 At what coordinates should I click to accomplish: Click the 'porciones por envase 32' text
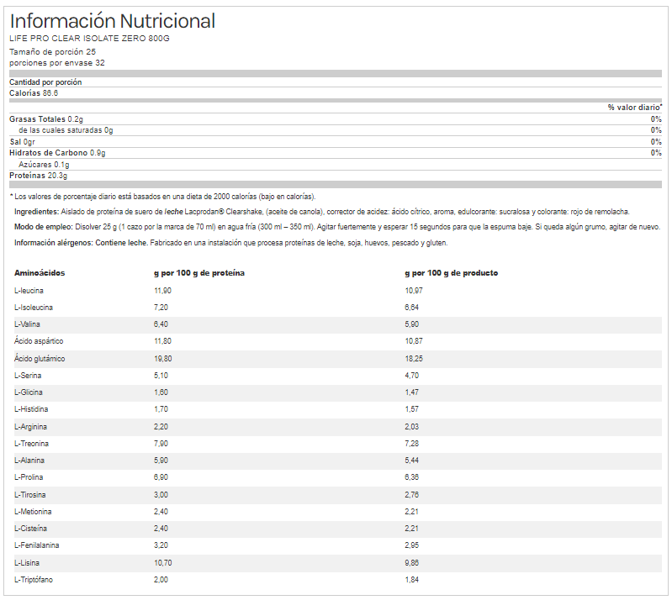coord(56,63)
